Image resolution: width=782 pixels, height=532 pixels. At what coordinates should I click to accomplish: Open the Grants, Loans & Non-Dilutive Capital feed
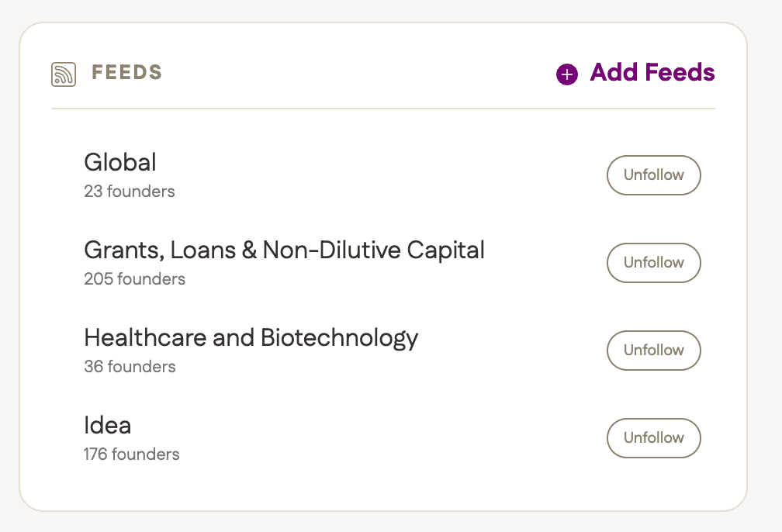click(284, 250)
